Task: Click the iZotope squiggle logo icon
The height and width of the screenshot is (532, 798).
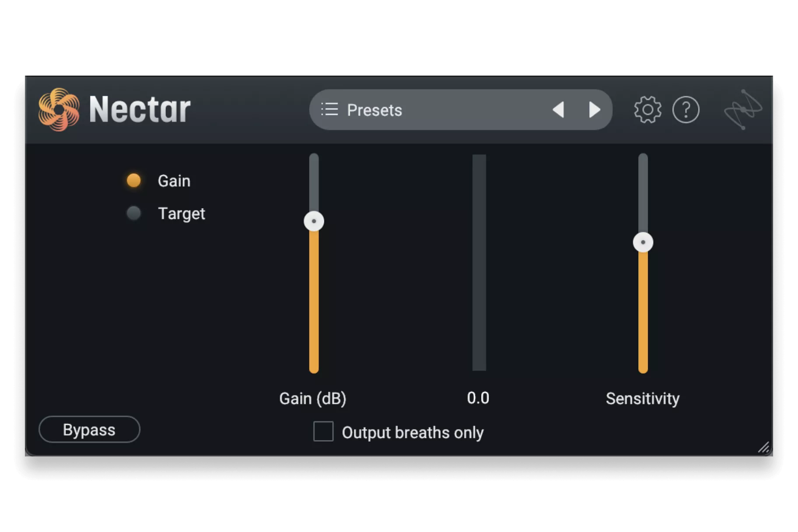Action: (x=743, y=109)
